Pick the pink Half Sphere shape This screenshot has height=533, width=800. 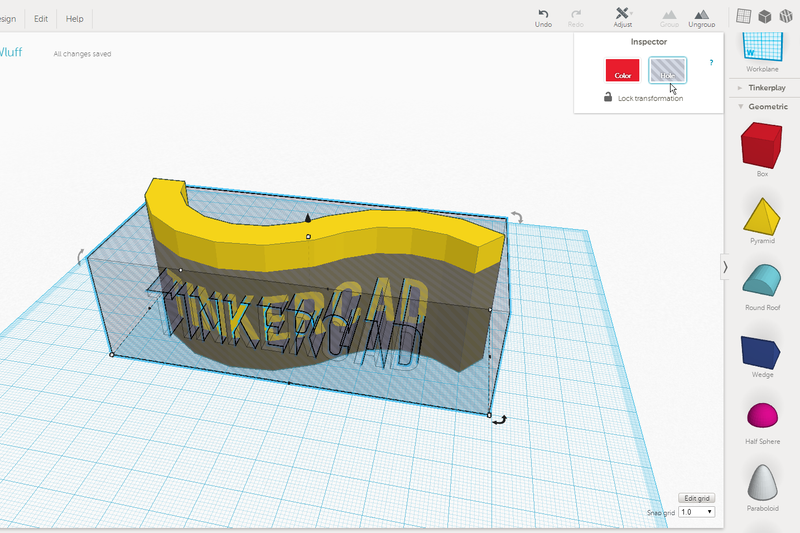tap(762, 415)
